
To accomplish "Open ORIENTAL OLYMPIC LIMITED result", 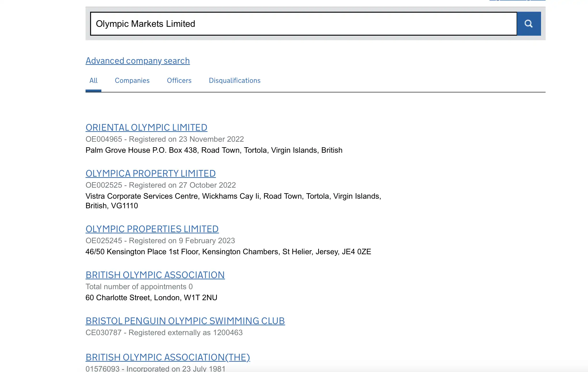I will (x=146, y=127).
